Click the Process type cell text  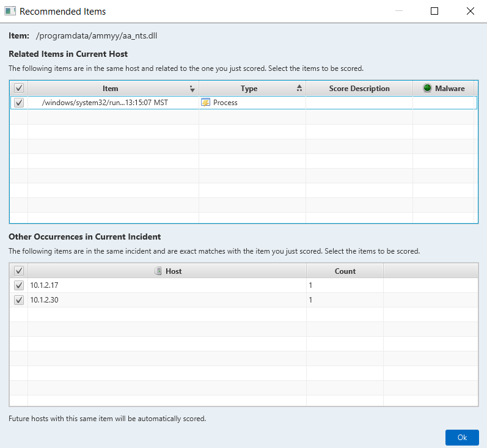coord(225,103)
